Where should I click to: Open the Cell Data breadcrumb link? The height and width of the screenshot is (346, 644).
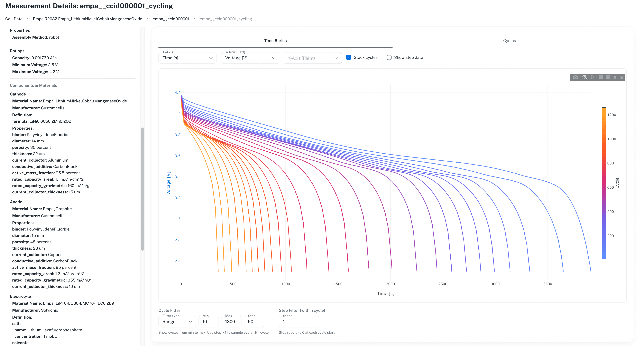[x=14, y=19]
